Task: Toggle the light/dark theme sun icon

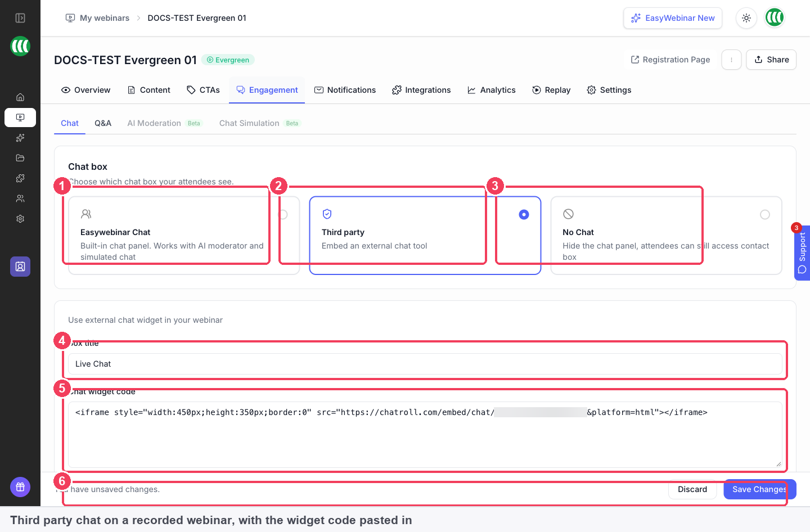Action: click(746, 18)
